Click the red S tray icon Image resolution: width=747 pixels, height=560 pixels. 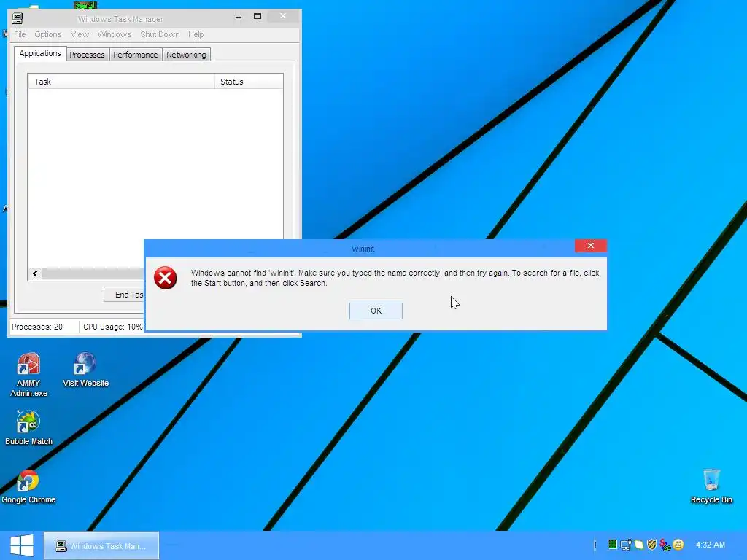[x=665, y=545]
